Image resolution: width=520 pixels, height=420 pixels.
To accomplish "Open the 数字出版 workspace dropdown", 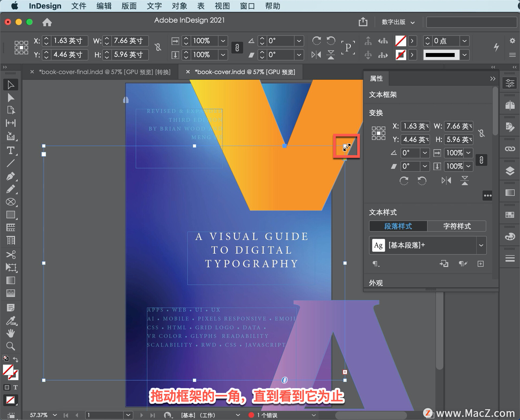I will (x=398, y=22).
